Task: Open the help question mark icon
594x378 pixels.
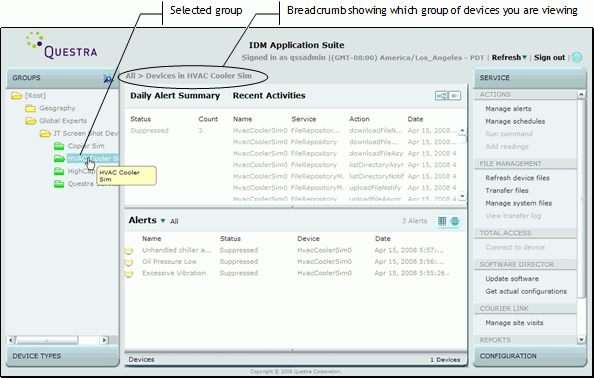Action: (577, 58)
